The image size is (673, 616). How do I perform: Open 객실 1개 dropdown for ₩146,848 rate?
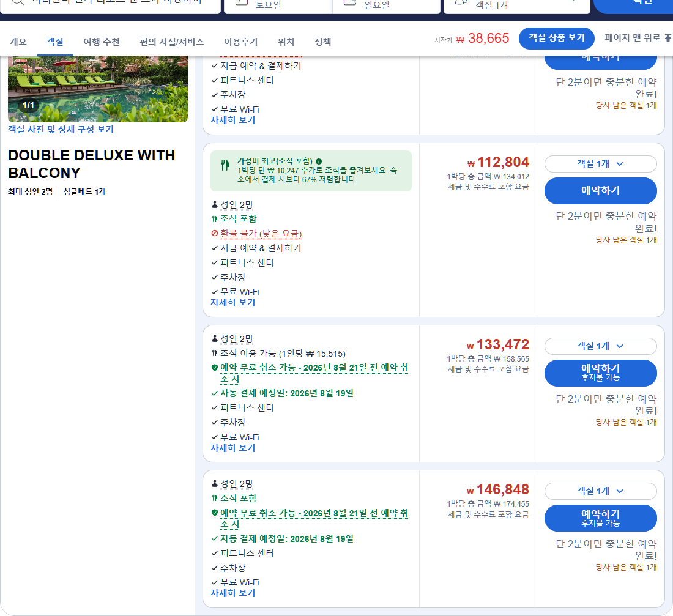600,491
